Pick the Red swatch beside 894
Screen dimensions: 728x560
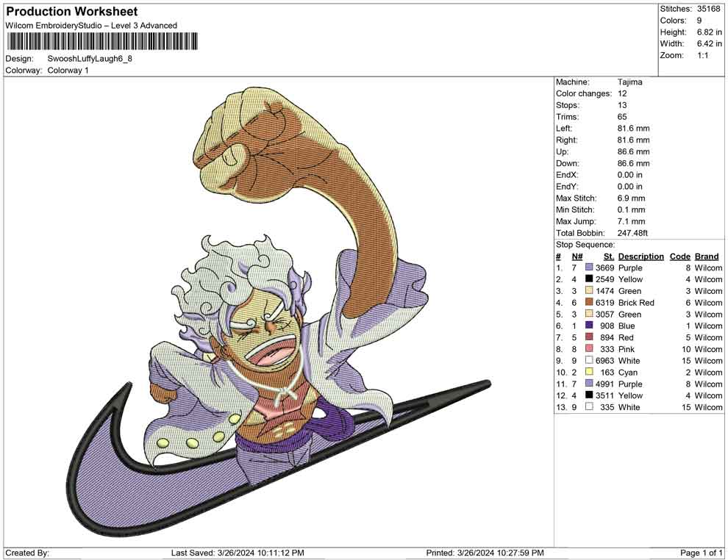point(589,337)
